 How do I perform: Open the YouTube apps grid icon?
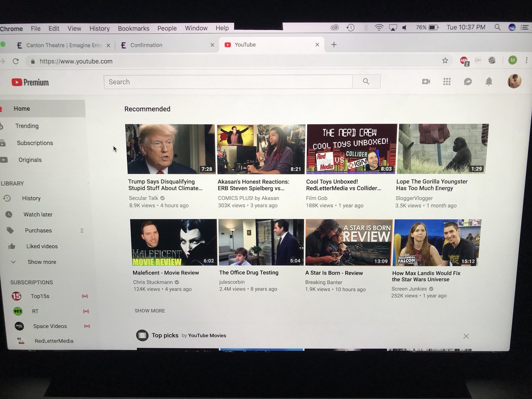pos(447,82)
